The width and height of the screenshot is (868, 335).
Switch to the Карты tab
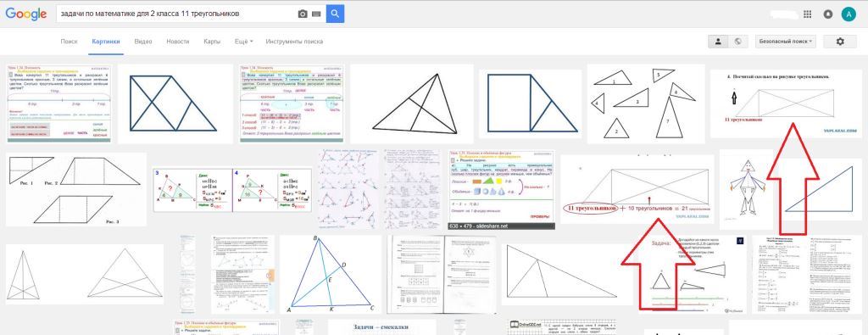pyautogui.click(x=212, y=42)
